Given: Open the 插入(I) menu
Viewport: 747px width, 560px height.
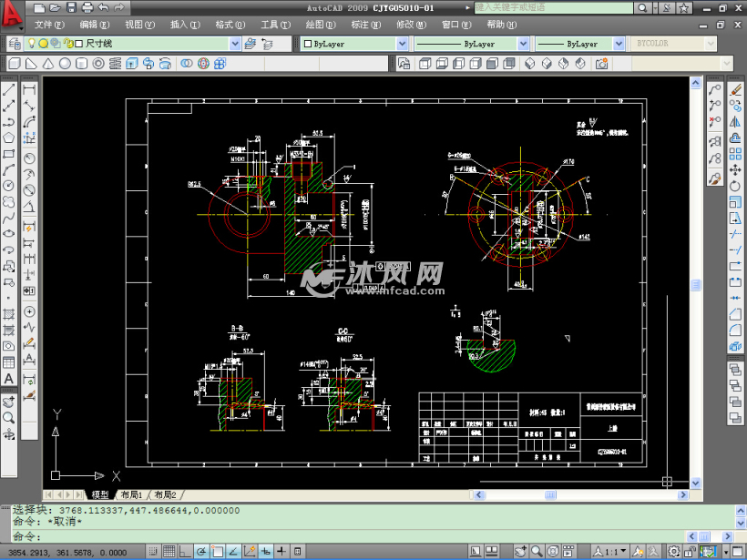Looking at the screenshot, I should point(185,25).
